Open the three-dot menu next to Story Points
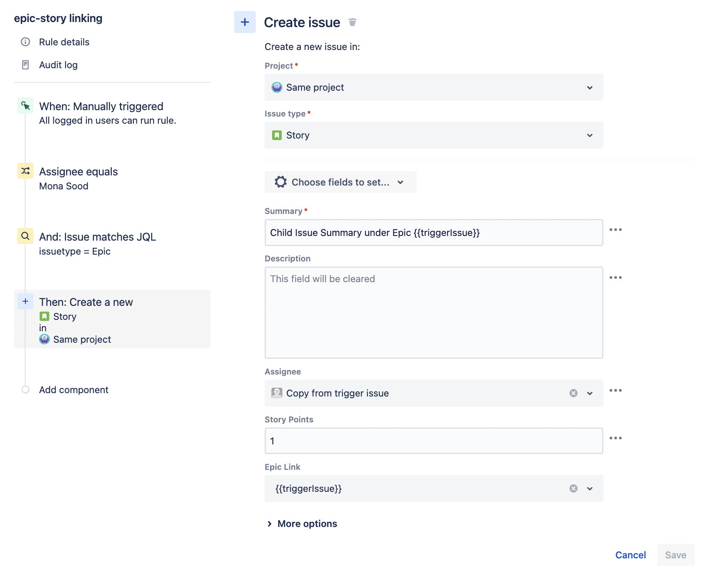716x588 pixels. (x=615, y=438)
